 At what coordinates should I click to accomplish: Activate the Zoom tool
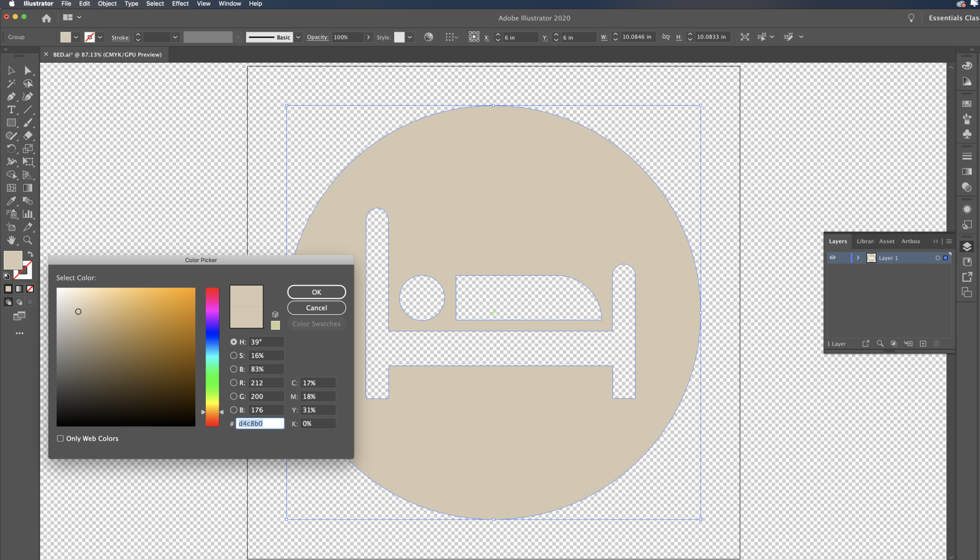tap(28, 240)
